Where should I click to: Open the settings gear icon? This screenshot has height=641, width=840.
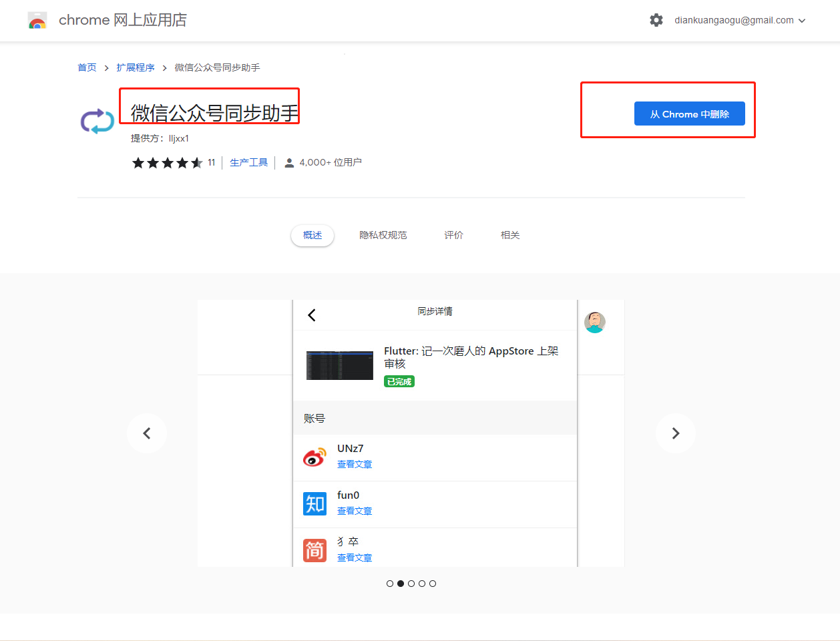coord(656,20)
